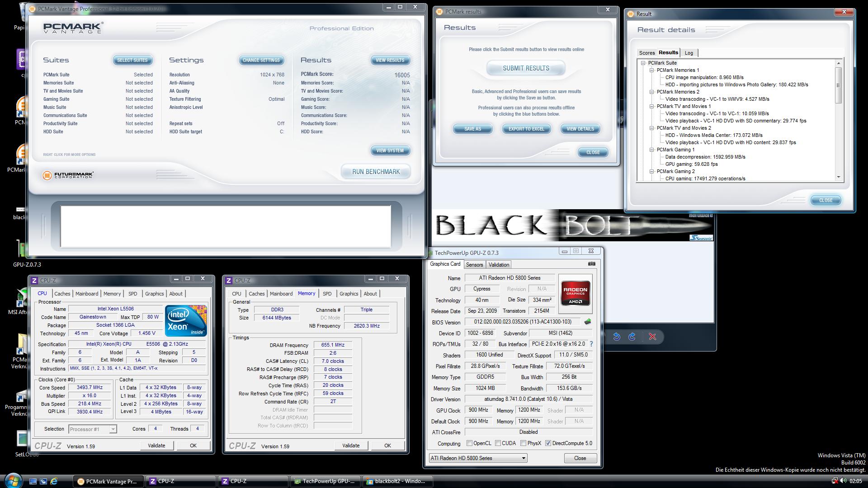Click the GPU-Z Close button

[580, 458]
